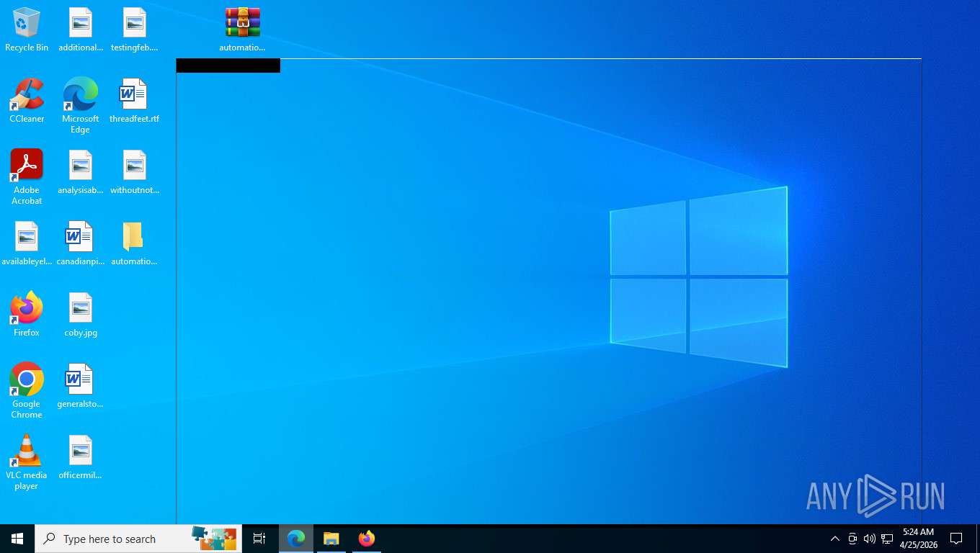Select the Firefox desktop shortcut

click(27, 315)
